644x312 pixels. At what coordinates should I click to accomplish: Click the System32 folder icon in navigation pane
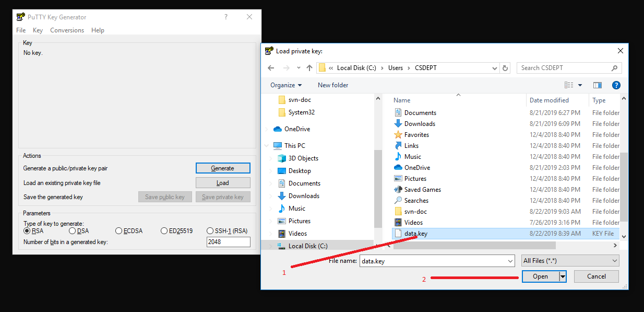pyautogui.click(x=282, y=112)
